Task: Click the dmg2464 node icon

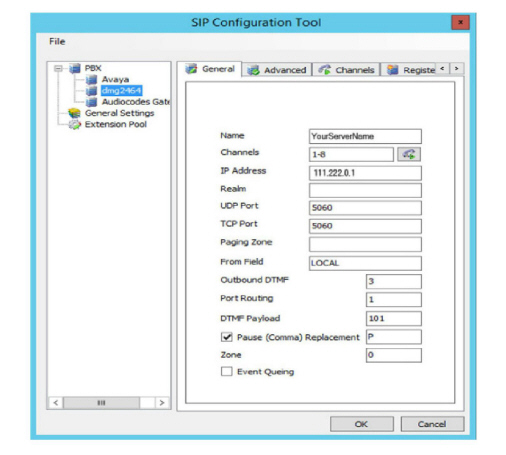Action: pos(91,91)
